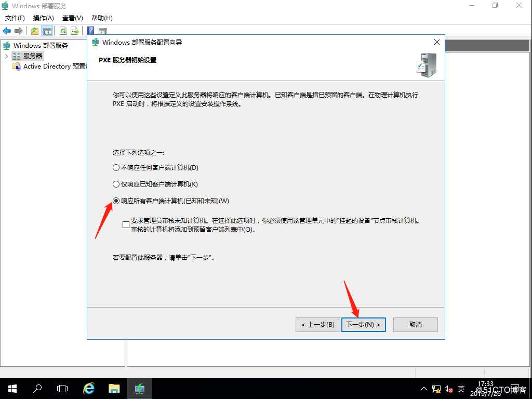The width and height of the screenshot is (532, 399).
Task: Click the Export List toolbar icon
Action: click(75, 31)
